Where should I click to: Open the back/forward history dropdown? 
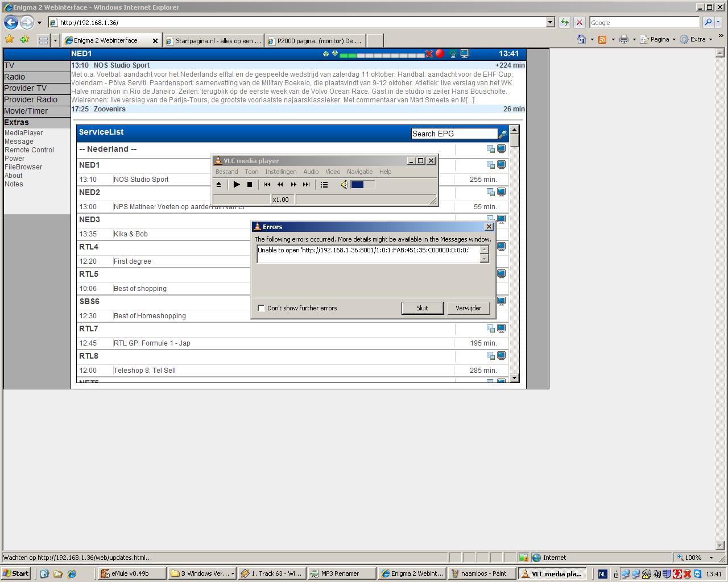click(39, 23)
